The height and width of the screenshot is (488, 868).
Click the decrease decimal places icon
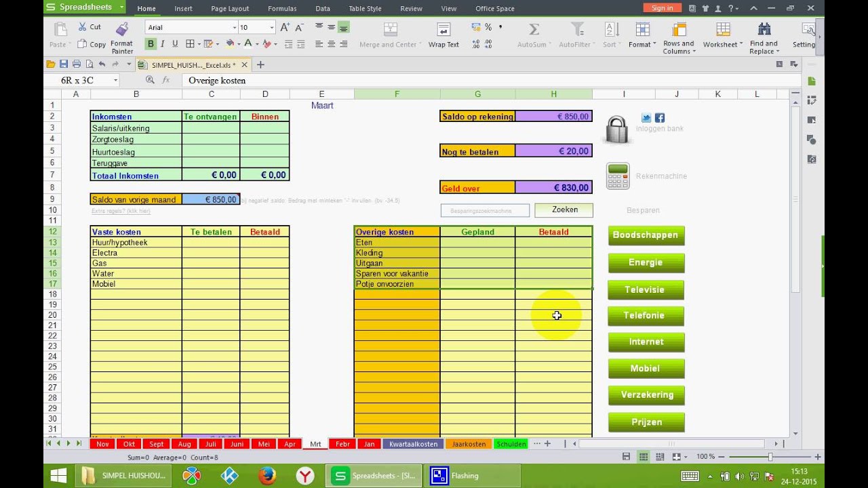coord(489,44)
